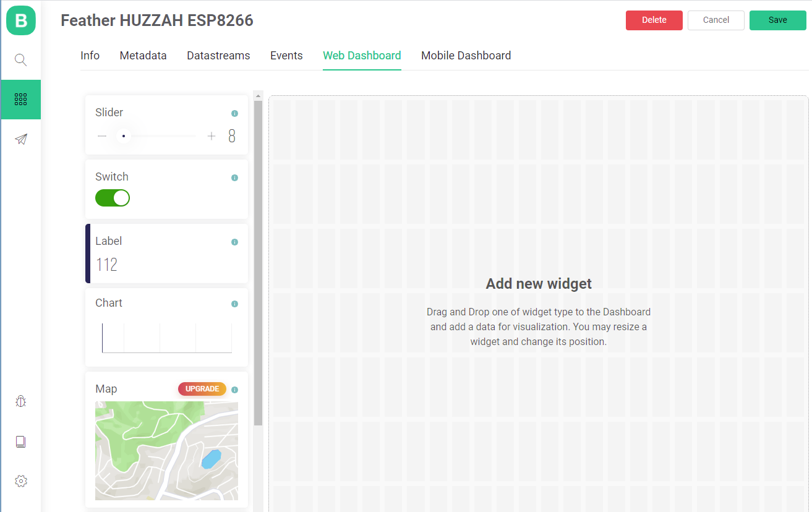This screenshot has width=812, height=512.
Task: Click the green Save button
Action: click(777, 20)
